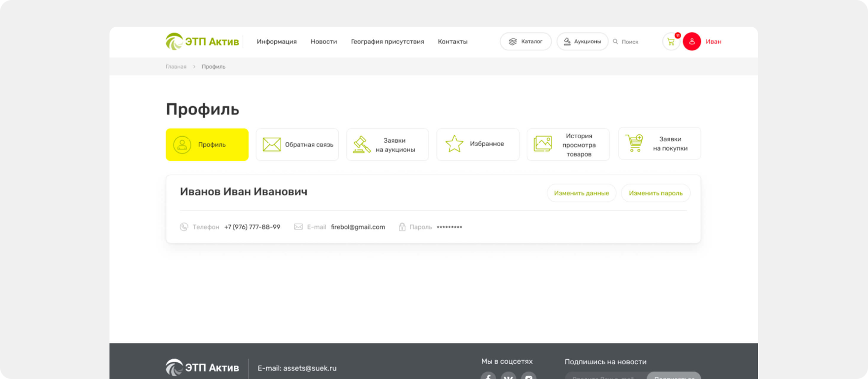
Task: Open the Контакты page
Action: (452, 42)
